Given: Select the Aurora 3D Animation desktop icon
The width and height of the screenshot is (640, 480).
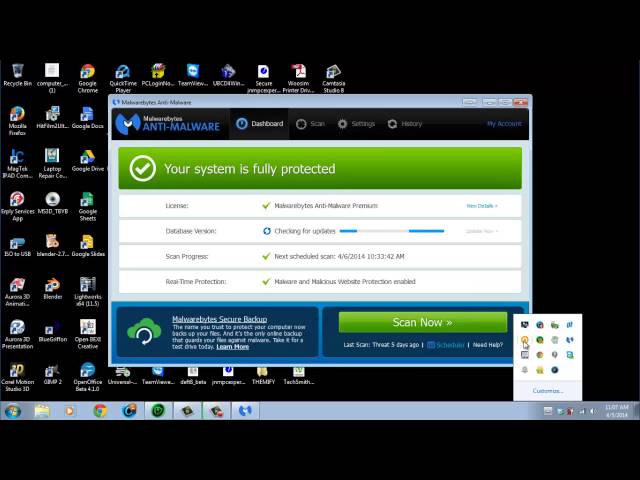Looking at the screenshot, I should 17,291.
